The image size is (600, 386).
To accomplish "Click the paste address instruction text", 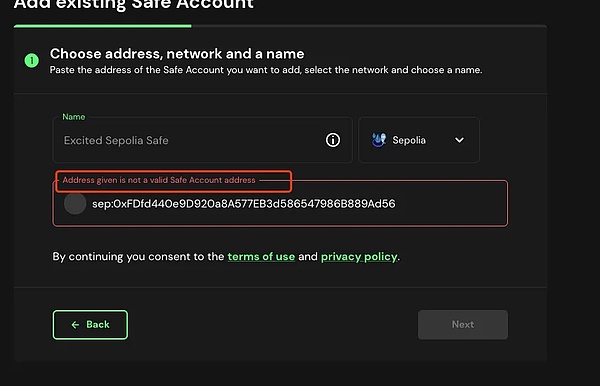I will tap(266, 70).
